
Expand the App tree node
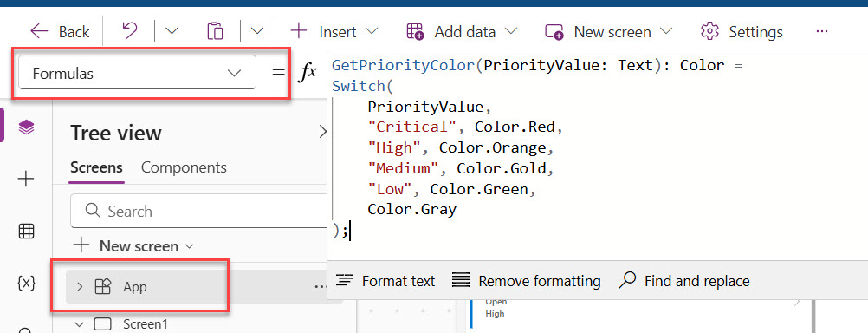tap(80, 286)
